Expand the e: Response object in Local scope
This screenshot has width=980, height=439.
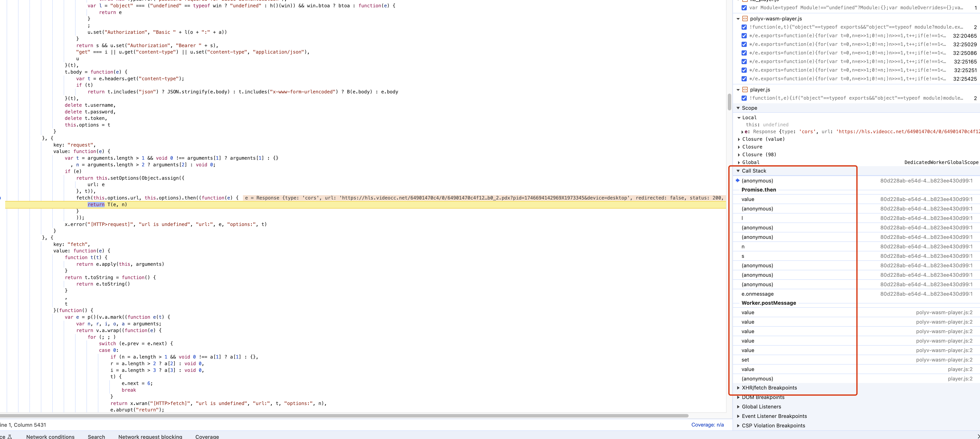(742, 132)
